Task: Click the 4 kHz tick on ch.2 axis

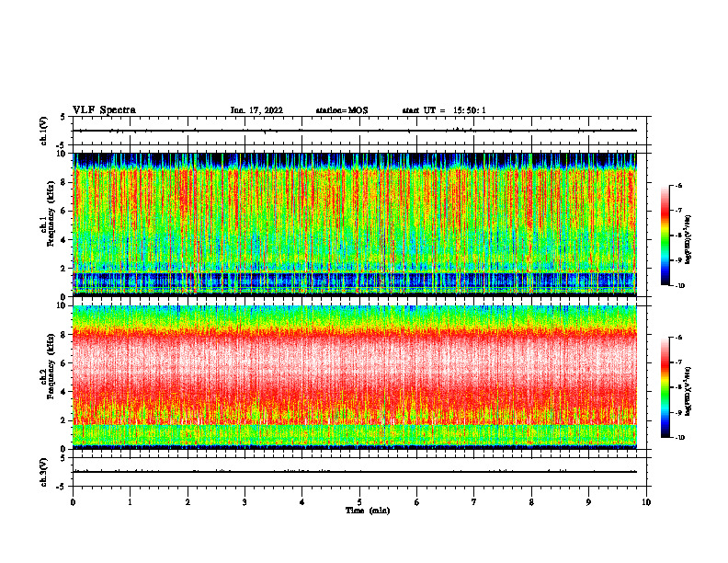Action: (x=64, y=392)
